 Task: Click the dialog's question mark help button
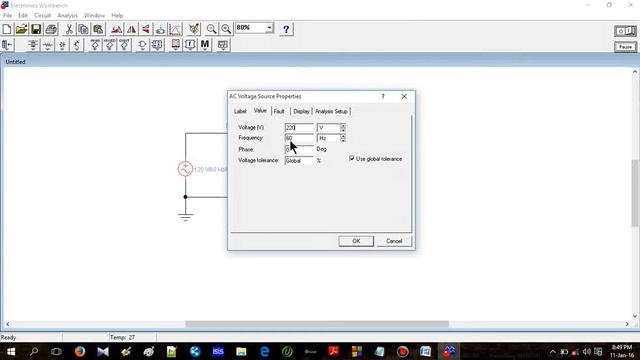[383, 96]
